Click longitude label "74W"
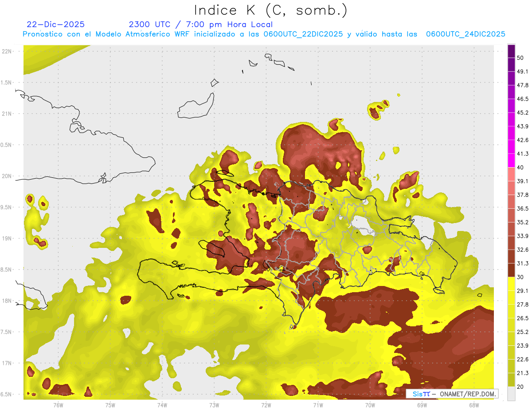The width and height of the screenshot is (532, 411). pos(162,405)
